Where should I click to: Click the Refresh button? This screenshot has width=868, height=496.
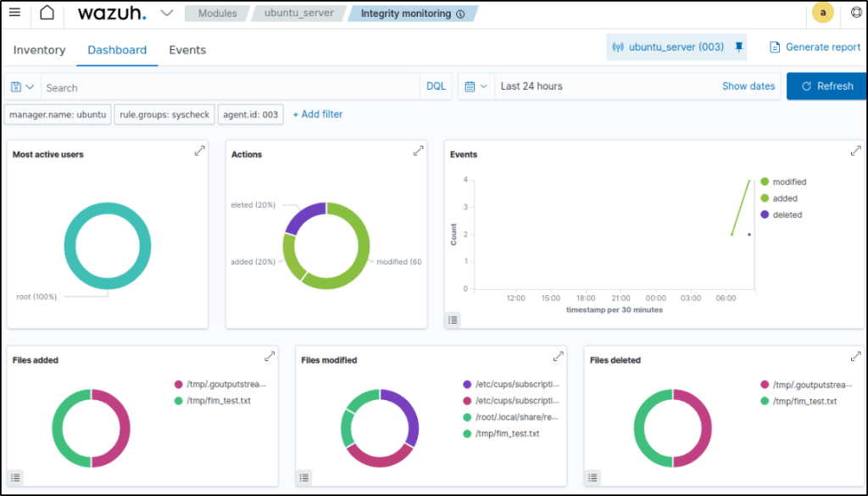826,86
